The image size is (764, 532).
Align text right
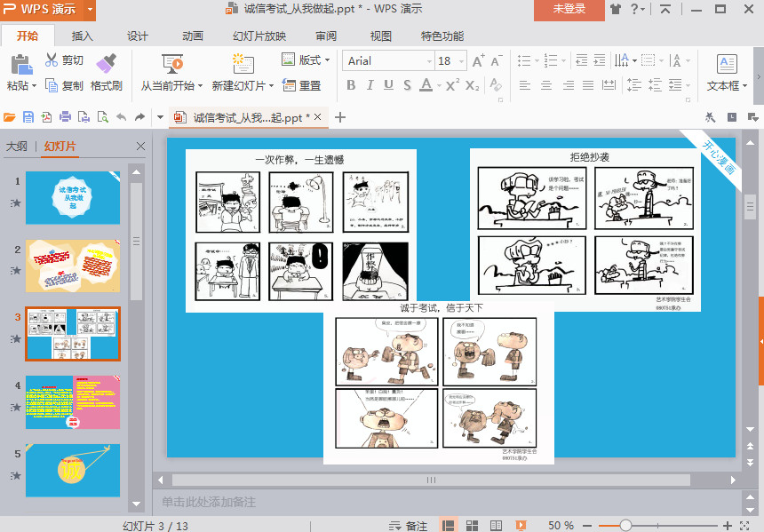click(x=569, y=85)
